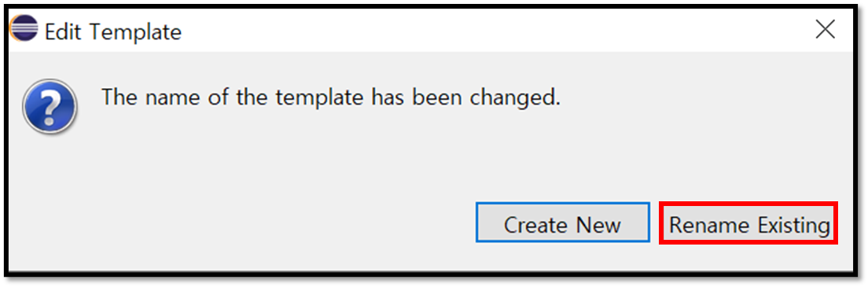Rename the existing template
The width and height of the screenshot is (868, 287).
(x=748, y=223)
